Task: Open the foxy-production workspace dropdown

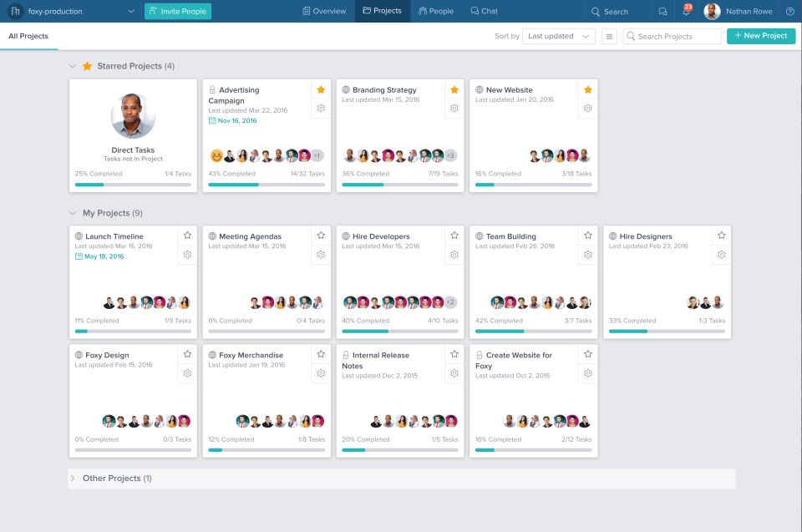Action: point(71,12)
